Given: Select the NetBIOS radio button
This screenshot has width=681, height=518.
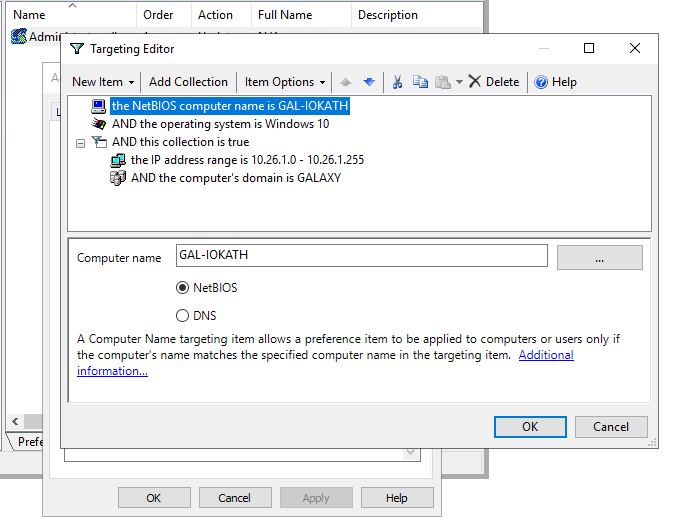Looking at the screenshot, I should click(182, 288).
